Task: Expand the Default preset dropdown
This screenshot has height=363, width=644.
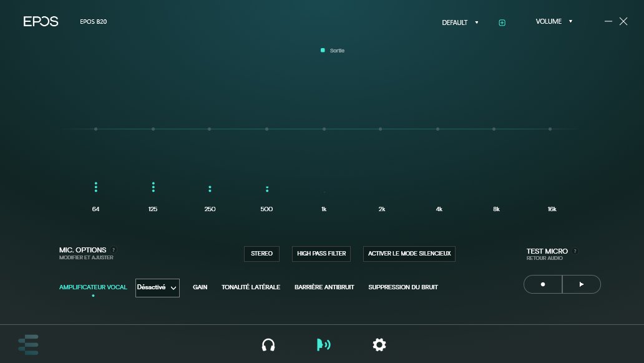Action: point(460,22)
